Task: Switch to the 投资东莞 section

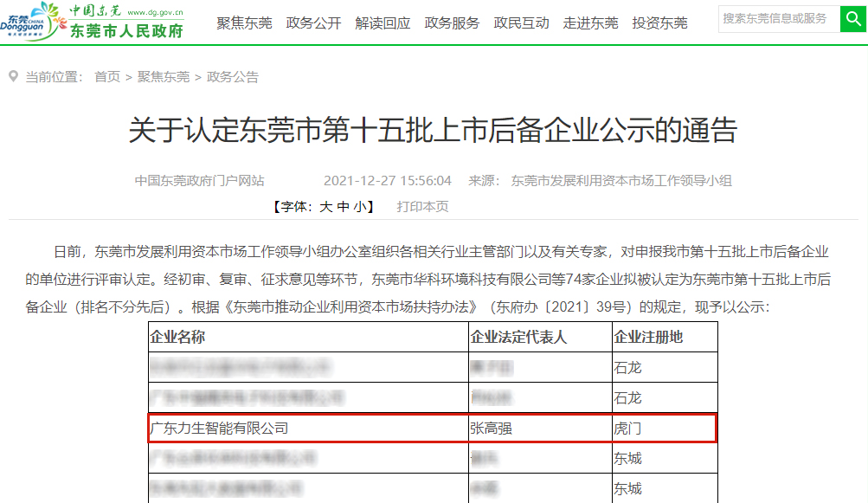Action: point(659,23)
